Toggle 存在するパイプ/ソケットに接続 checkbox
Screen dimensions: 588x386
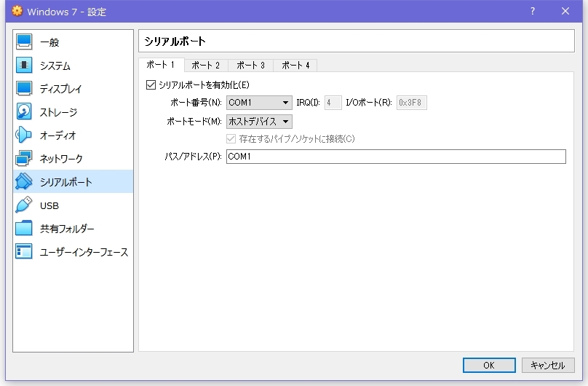pyautogui.click(x=232, y=138)
